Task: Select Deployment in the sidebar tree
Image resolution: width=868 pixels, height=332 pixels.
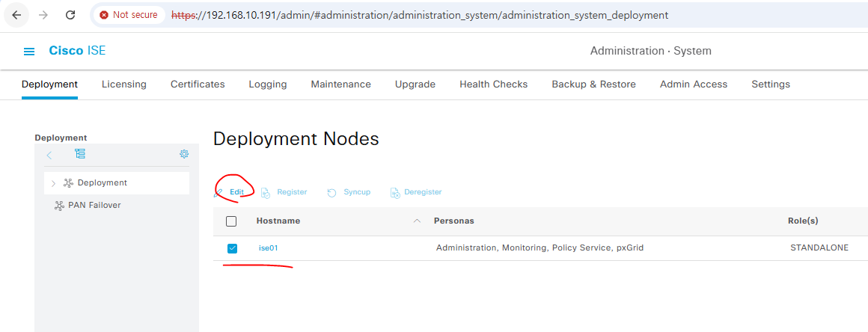Action: point(103,182)
